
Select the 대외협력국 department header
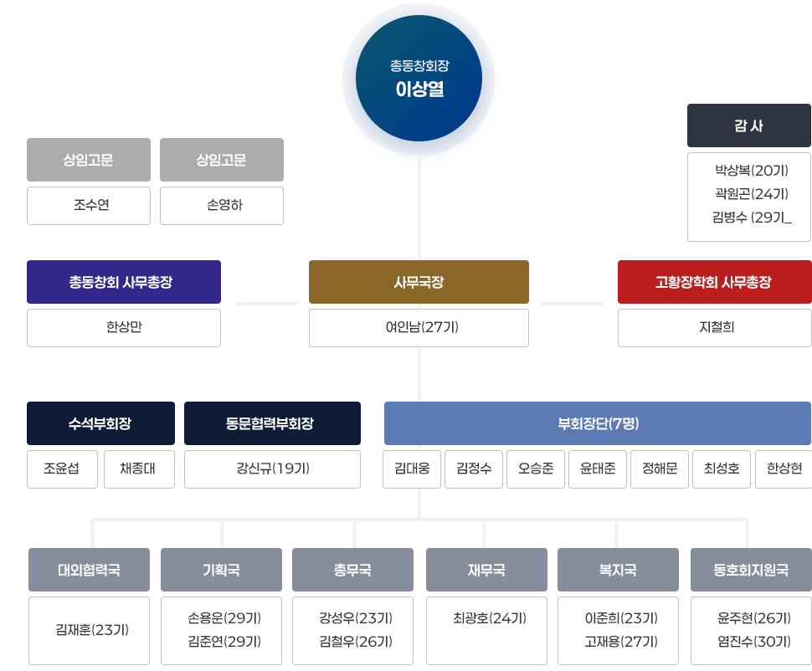click(x=89, y=570)
